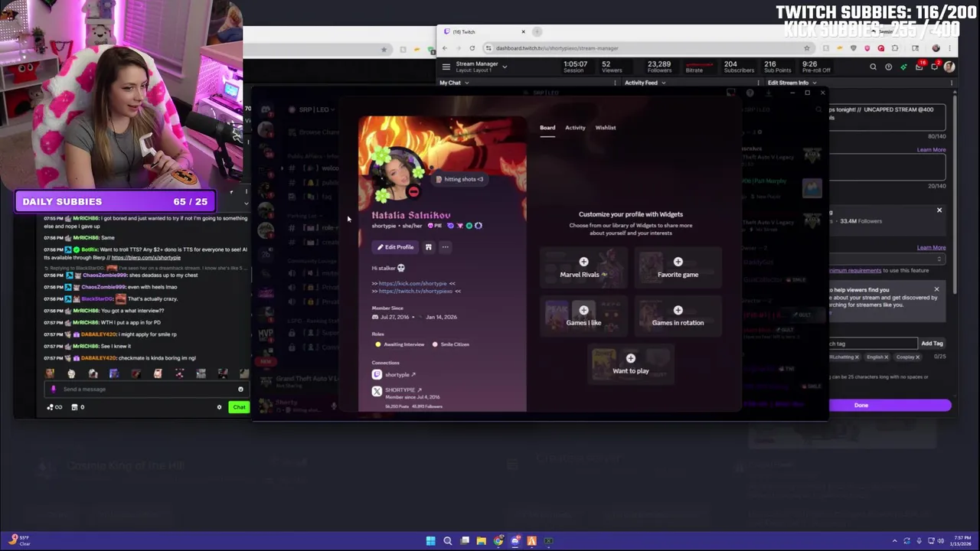
Task: Open the profile shop icon beside Edit Profile
Action: (x=429, y=247)
